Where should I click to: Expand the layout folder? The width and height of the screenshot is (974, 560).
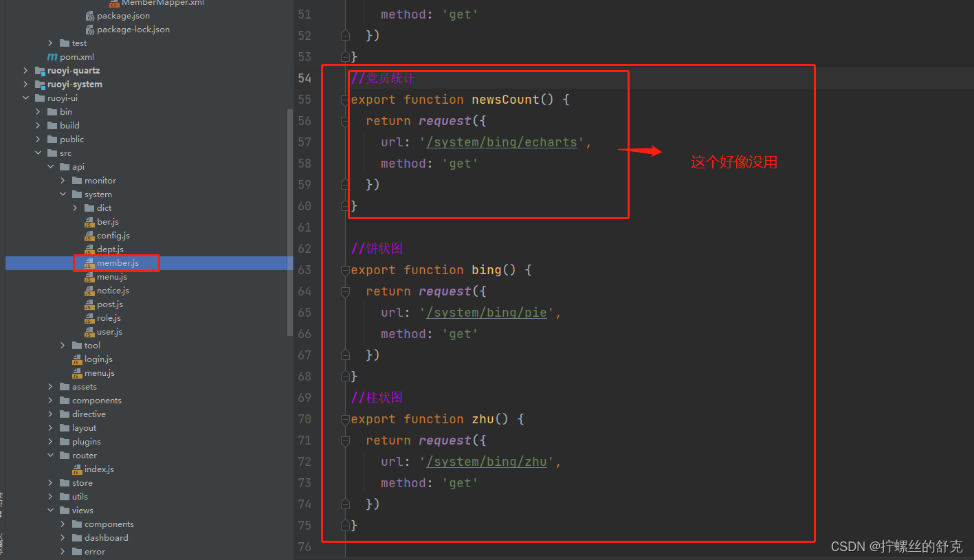(x=50, y=428)
